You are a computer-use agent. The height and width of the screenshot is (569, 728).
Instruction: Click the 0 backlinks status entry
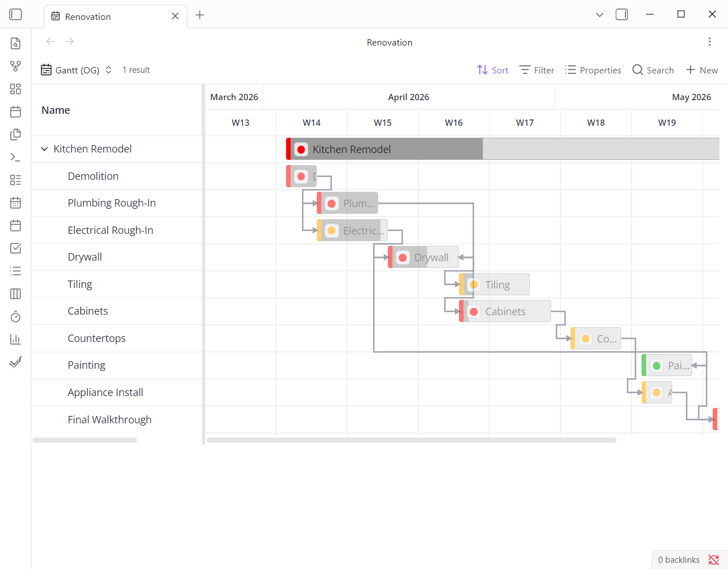(x=679, y=560)
